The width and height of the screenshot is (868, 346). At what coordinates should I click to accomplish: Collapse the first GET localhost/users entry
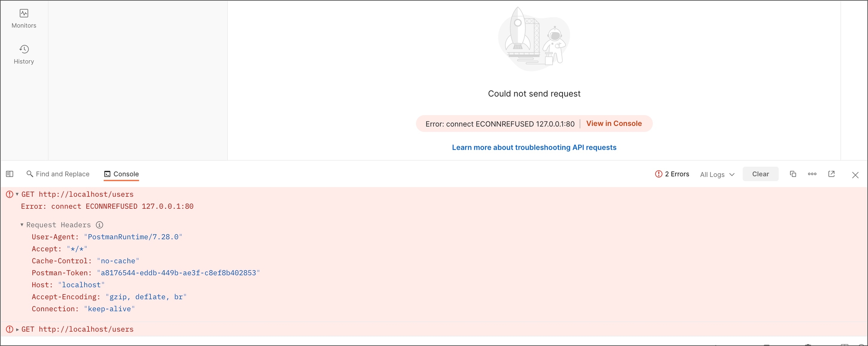pos(17,194)
